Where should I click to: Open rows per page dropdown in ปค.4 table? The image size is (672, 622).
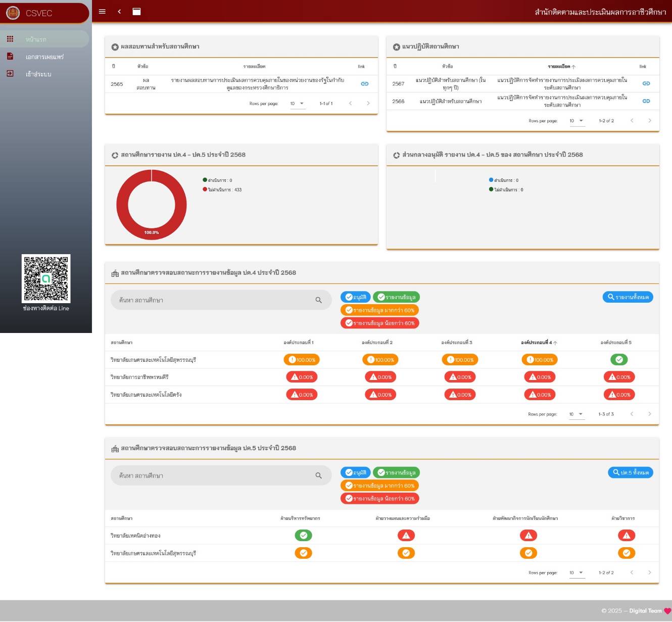point(576,414)
